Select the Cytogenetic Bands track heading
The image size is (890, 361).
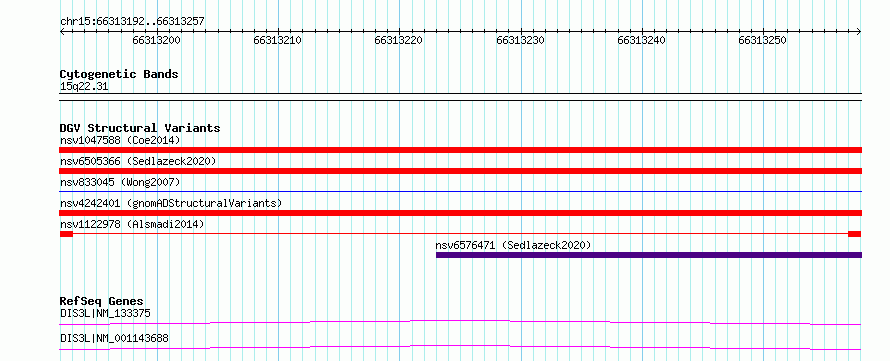click(119, 74)
